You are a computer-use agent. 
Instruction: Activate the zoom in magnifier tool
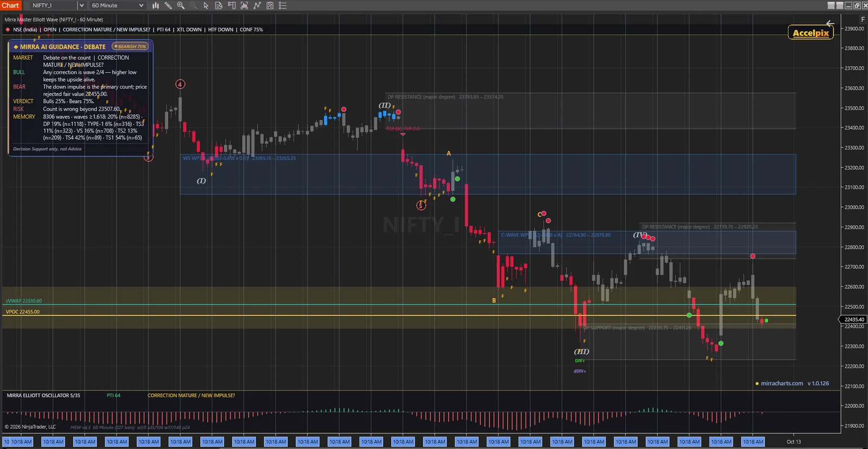click(181, 5)
